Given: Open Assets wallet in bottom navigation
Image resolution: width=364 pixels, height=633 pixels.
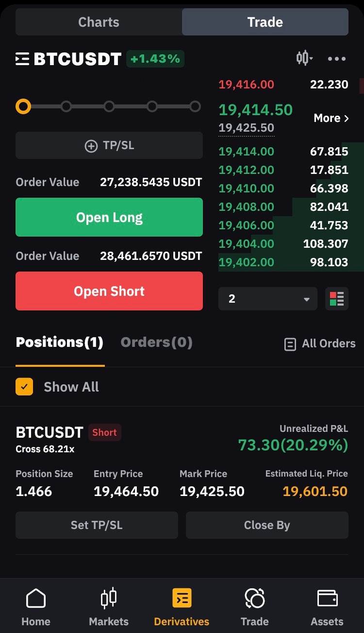Looking at the screenshot, I should coord(327,606).
